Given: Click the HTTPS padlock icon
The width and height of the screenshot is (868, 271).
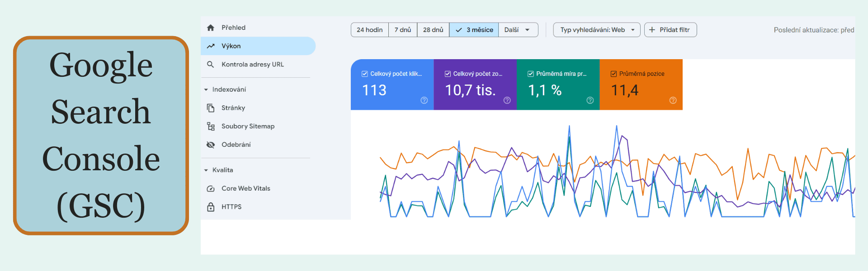Looking at the screenshot, I should [x=211, y=207].
